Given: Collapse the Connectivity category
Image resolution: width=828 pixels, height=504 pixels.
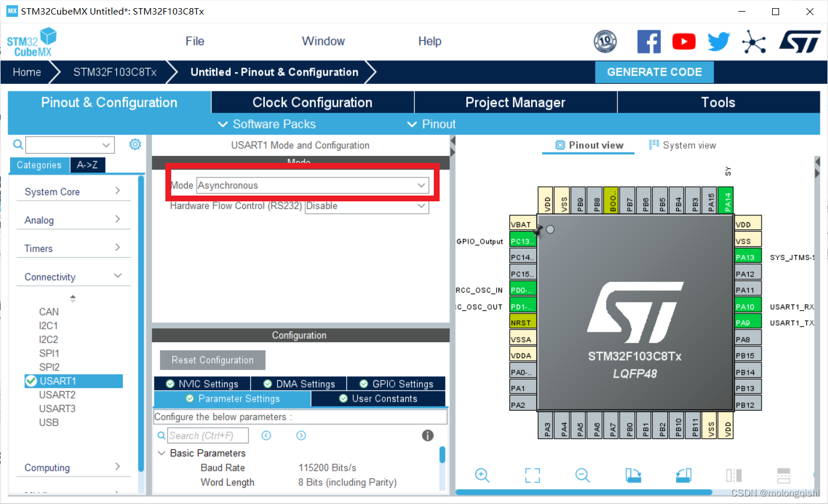Looking at the screenshot, I should point(73,276).
